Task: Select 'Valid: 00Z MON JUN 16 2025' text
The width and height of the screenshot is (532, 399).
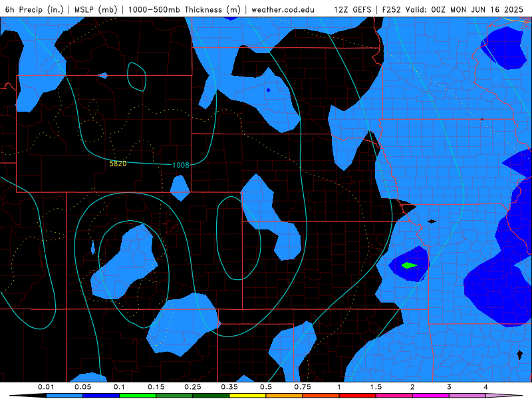Action: [464, 9]
